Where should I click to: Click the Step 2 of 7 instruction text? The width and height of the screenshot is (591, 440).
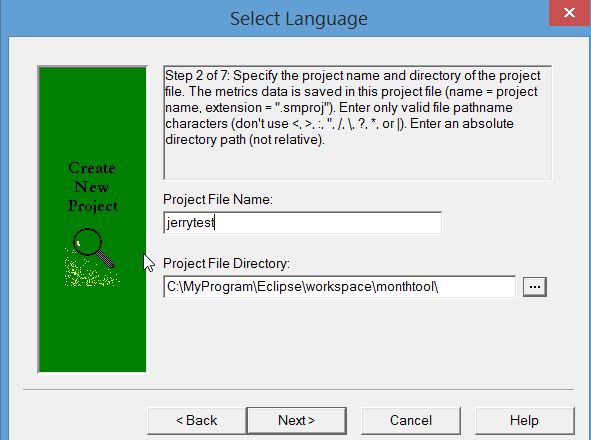click(353, 107)
